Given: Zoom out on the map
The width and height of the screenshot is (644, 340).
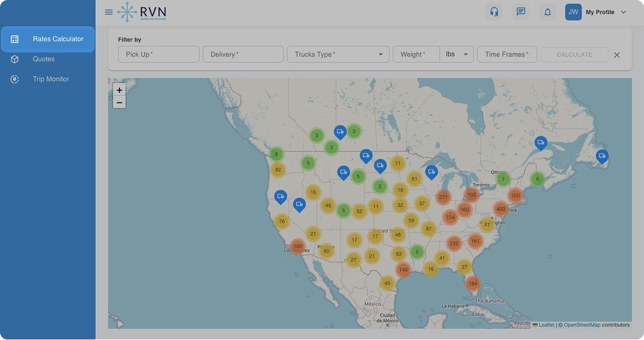Looking at the screenshot, I should point(119,102).
